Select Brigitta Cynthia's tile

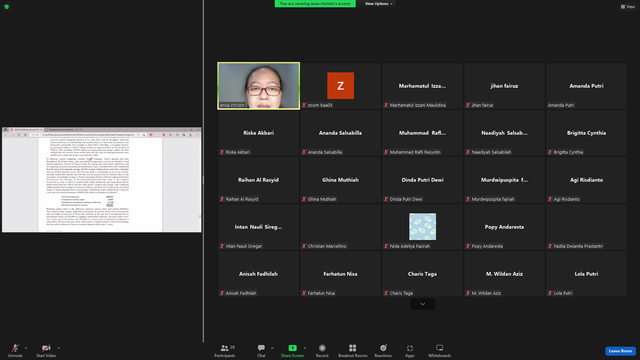(x=587, y=133)
